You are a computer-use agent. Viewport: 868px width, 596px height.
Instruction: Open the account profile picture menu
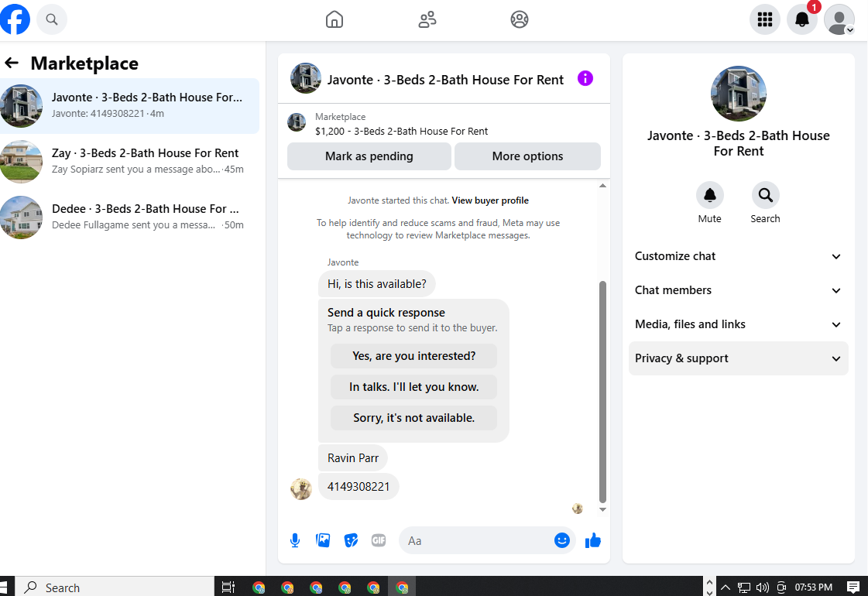click(x=839, y=19)
